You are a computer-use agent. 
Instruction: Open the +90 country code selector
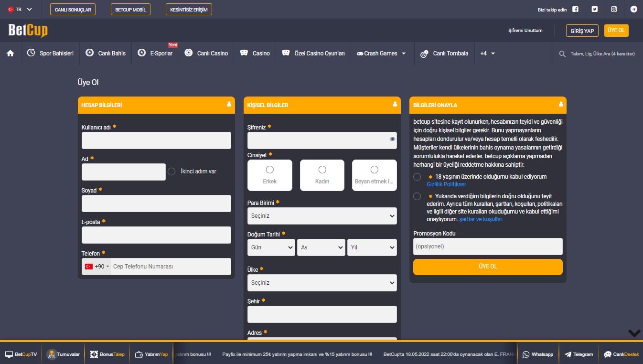point(97,267)
